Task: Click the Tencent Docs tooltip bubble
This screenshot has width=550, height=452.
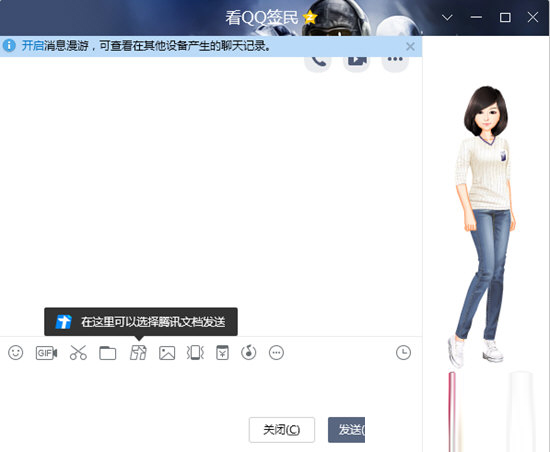Action: click(141, 322)
